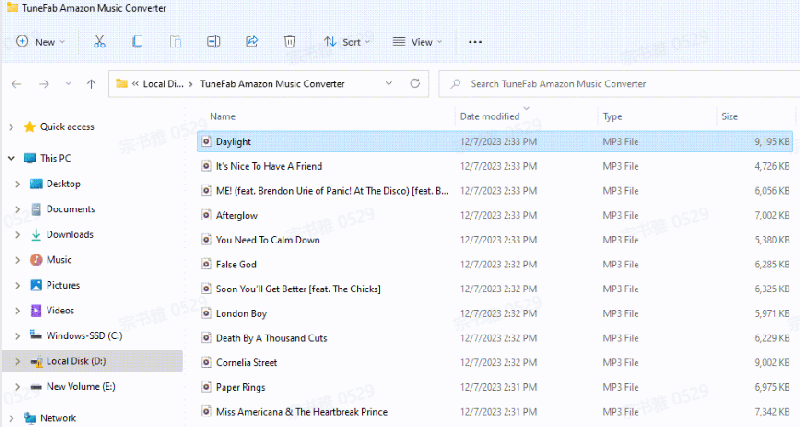800x427 pixels.
Task: Refresh the current folder
Action: pos(415,83)
